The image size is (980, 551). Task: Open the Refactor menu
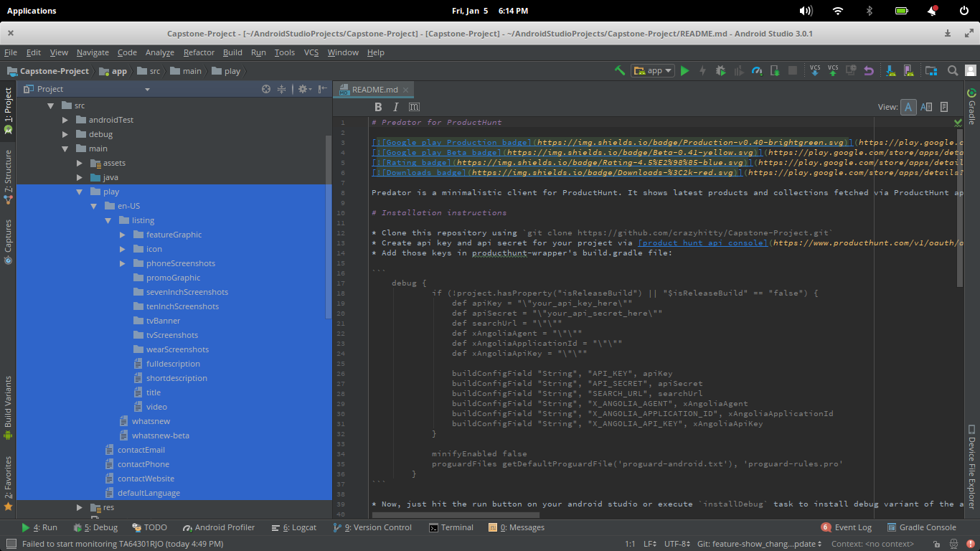199,52
